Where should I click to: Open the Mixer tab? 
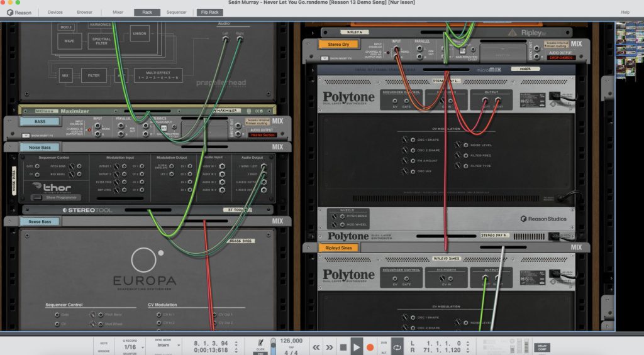click(118, 13)
